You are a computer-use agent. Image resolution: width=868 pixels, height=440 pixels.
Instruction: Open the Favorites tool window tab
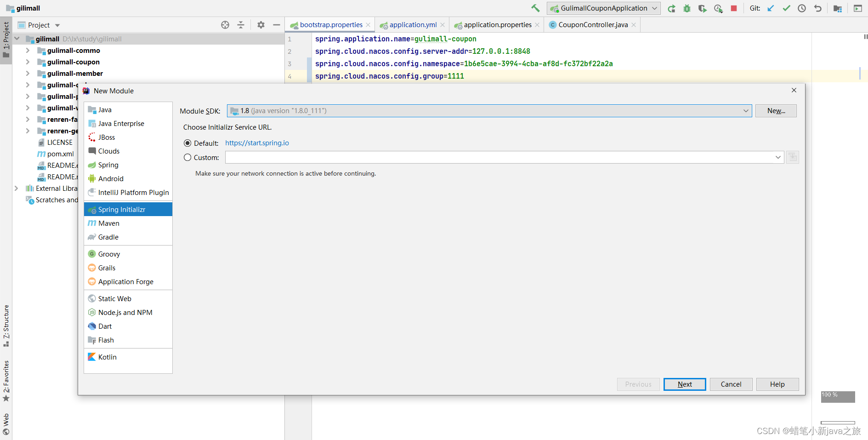click(6, 381)
